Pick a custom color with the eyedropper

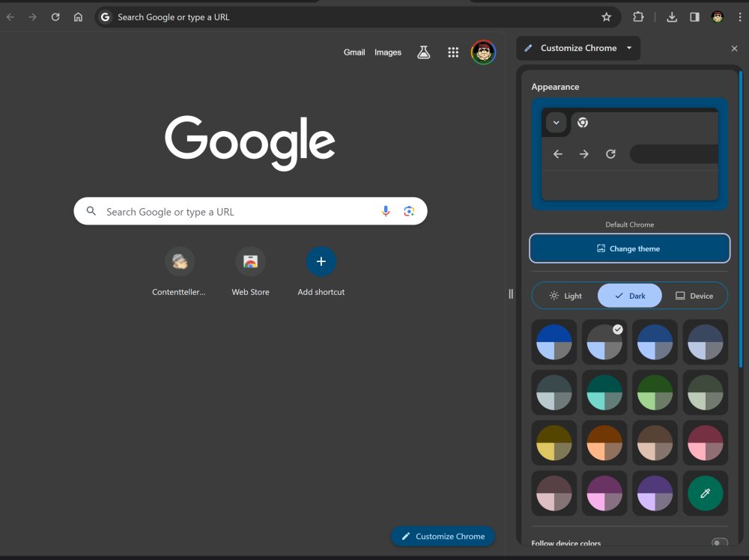coord(705,493)
